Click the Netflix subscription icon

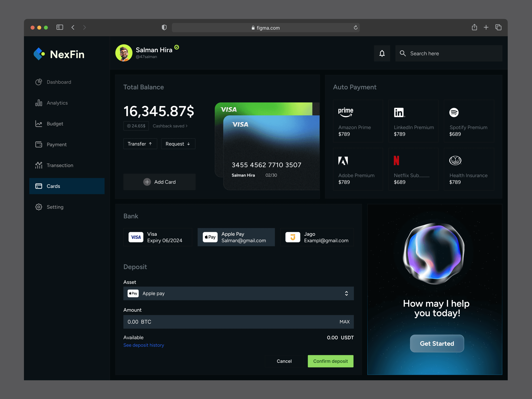[x=396, y=160]
